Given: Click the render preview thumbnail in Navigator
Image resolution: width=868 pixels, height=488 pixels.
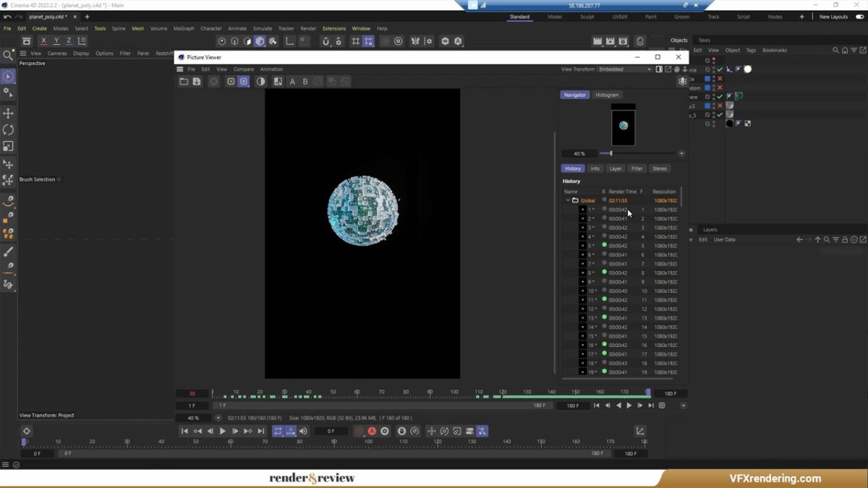Looking at the screenshot, I should coord(623,124).
